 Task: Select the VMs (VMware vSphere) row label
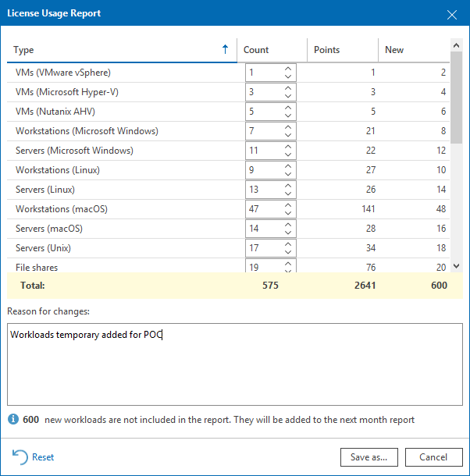63,73
